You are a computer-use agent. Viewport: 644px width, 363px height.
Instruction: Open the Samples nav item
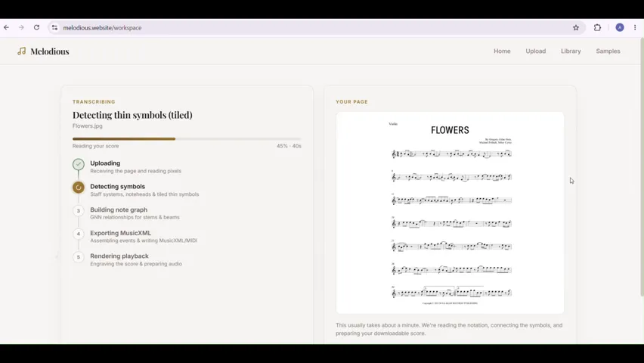[608, 51]
